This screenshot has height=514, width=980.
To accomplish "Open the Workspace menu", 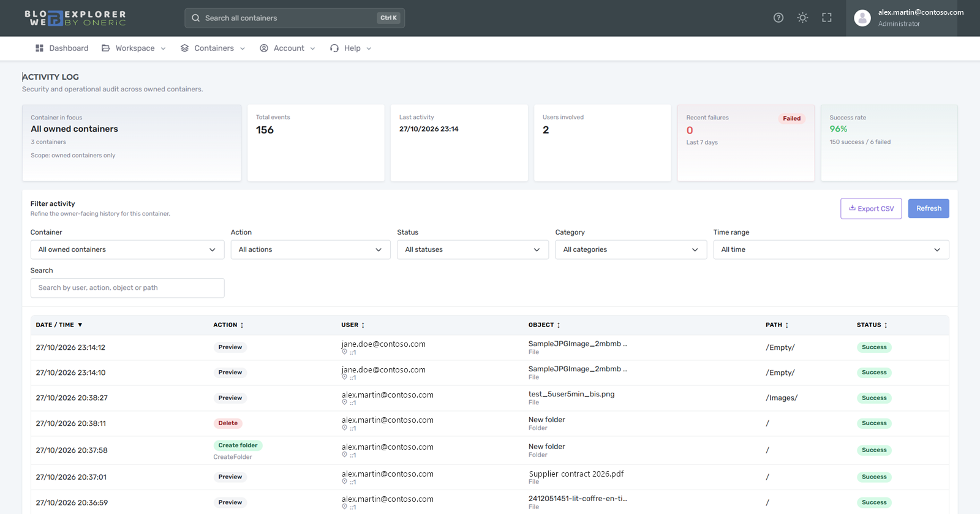I will (x=134, y=48).
